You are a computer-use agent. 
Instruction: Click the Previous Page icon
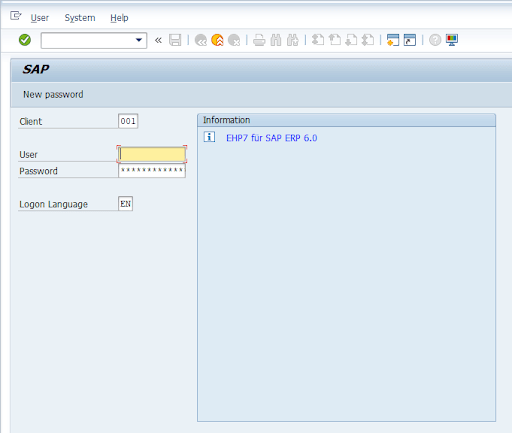pos(334,40)
